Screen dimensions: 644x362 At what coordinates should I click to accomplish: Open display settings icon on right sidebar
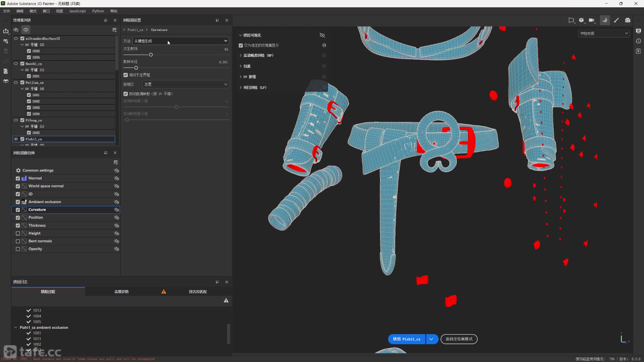(x=638, y=31)
